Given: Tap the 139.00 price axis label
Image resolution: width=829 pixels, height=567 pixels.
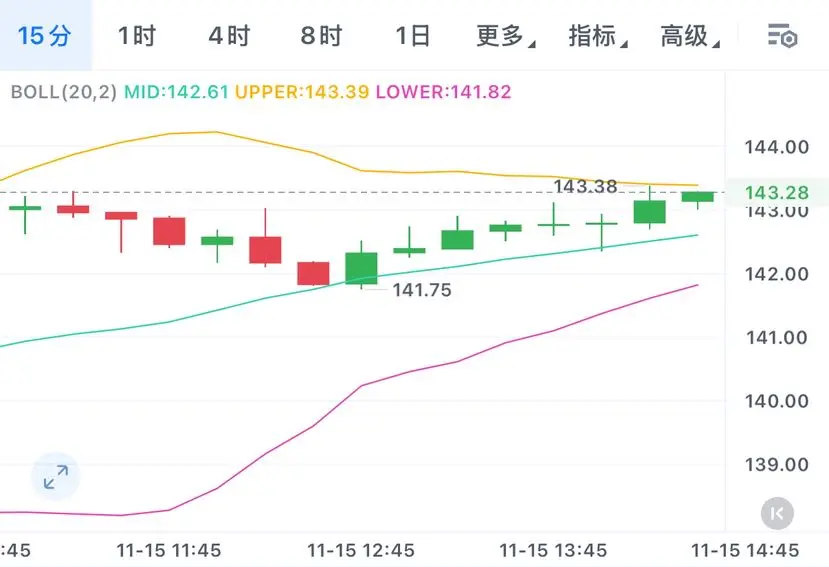Looking at the screenshot, I should point(777,465).
